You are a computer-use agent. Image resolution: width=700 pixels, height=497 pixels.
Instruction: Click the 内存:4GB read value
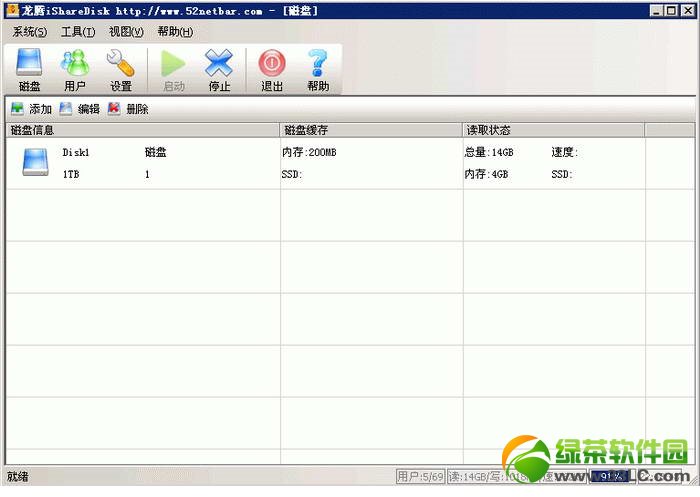coord(486,174)
